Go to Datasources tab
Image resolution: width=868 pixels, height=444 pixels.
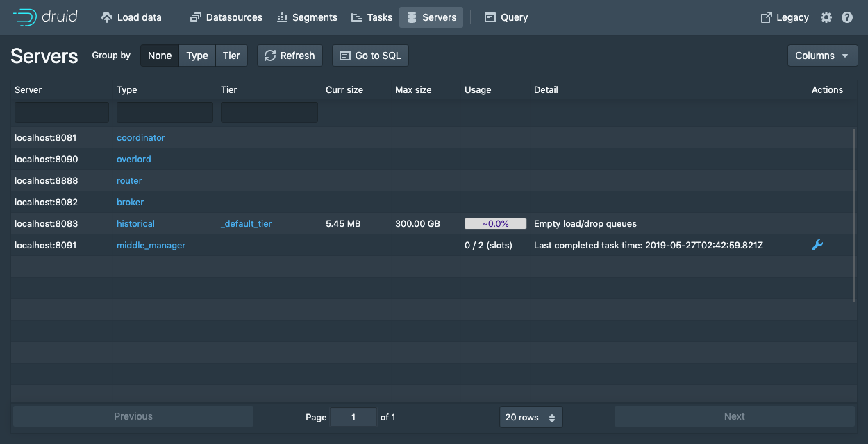226,17
